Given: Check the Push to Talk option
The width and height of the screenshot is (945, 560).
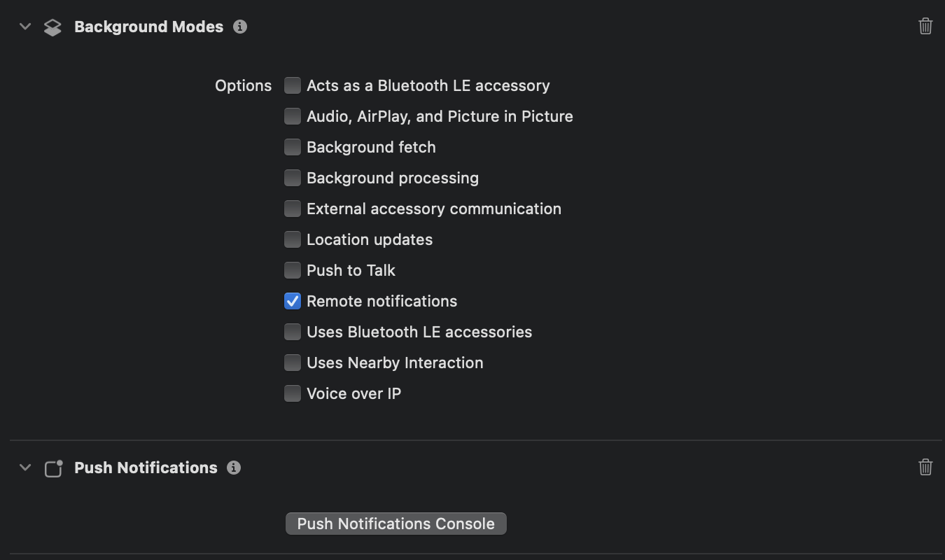Looking at the screenshot, I should 293,270.
